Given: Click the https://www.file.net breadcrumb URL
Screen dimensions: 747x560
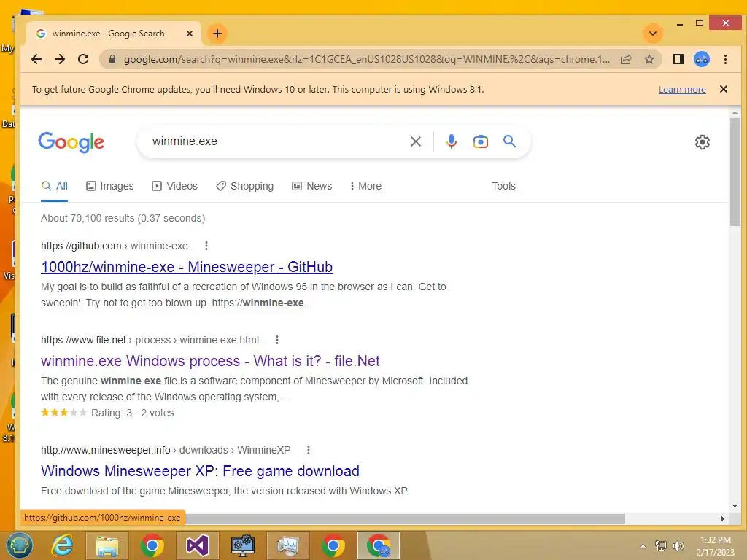Looking at the screenshot, I should [x=83, y=340].
